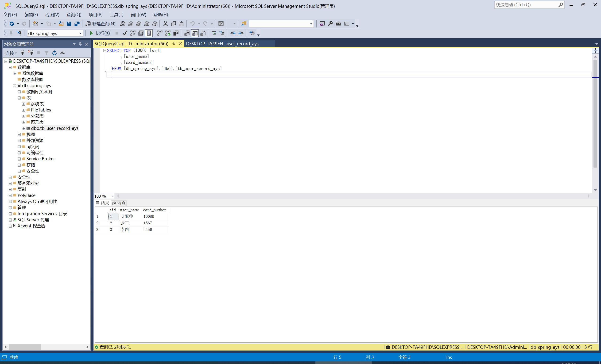The height and width of the screenshot is (364, 601).
Task: Click the 执行(X) execute button
Action: (x=100, y=33)
